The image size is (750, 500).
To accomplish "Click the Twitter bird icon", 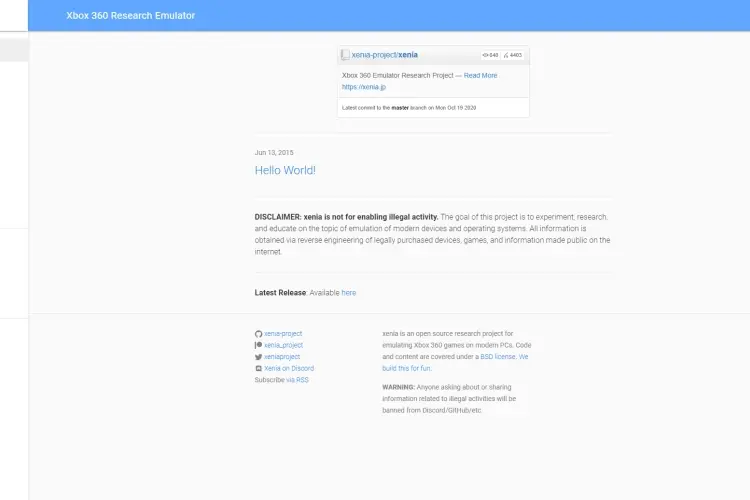I will 258,357.
